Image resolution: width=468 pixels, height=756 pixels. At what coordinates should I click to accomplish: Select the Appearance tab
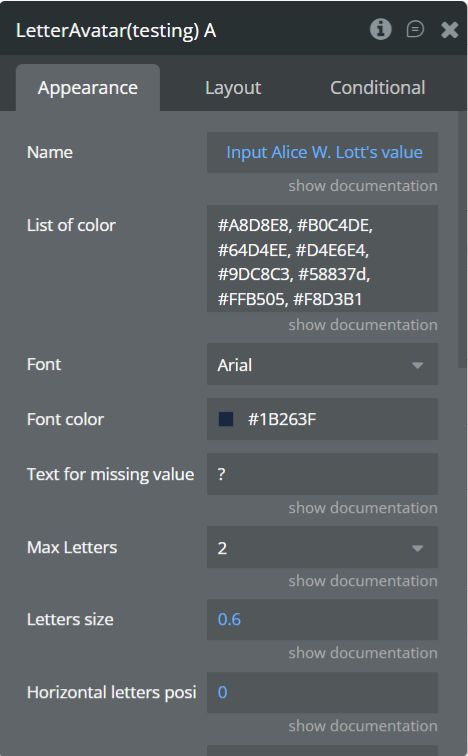tap(88, 88)
